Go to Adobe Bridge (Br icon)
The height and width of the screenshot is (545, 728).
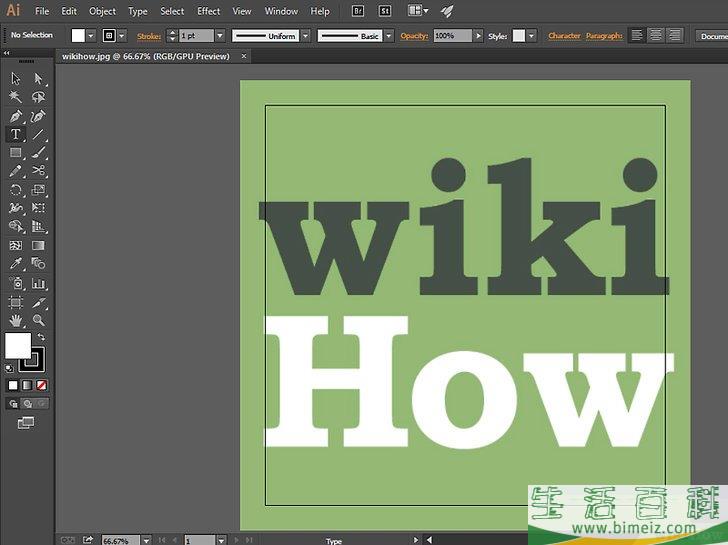coord(358,11)
